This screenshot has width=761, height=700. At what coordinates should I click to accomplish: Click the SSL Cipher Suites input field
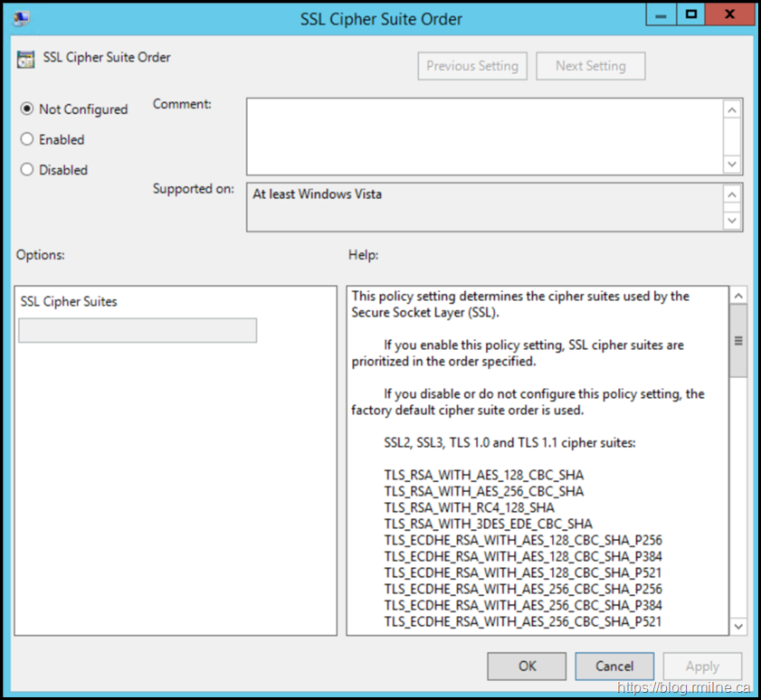point(138,330)
